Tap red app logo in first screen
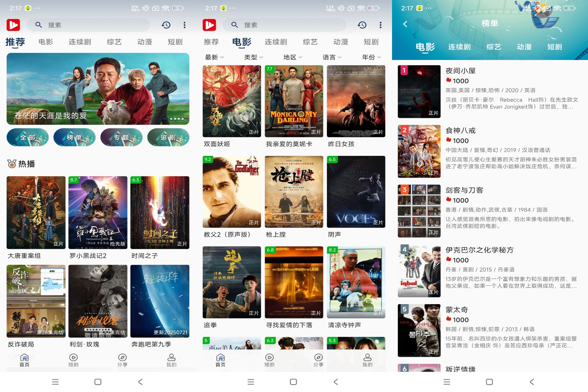The height and width of the screenshot is (392, 588). coord(13,25)
